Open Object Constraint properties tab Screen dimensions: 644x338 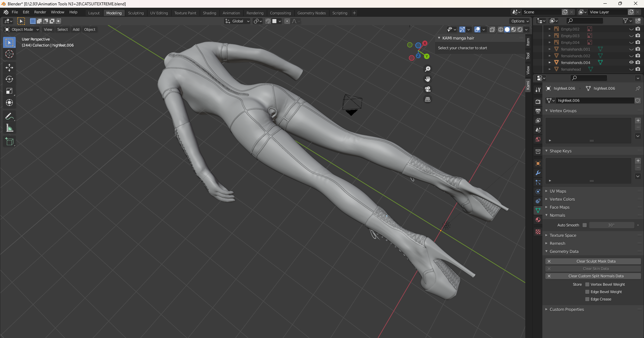[x=538, y=201]
